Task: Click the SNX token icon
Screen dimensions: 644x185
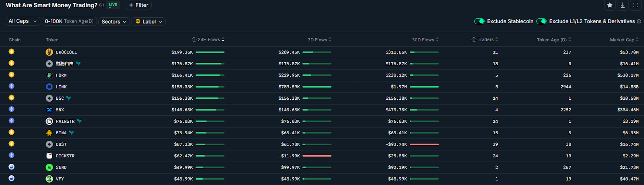Action: (x=49, y=110)
